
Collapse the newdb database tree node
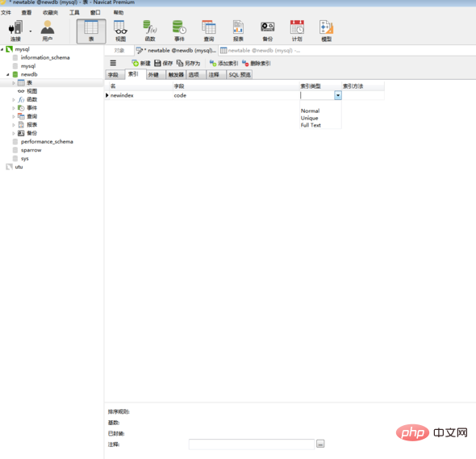pos(8,74)
